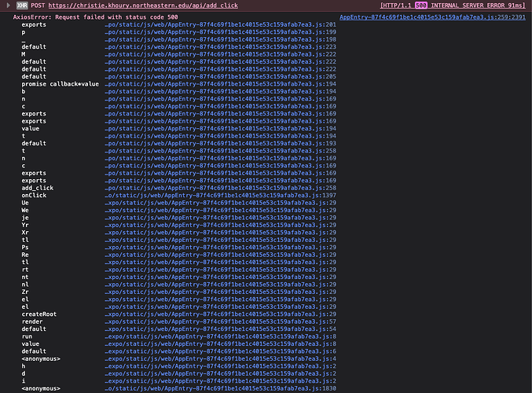Image resolution: width=532 pixels, height=393 pixels.
Task: Select the 'je' stack frame name
Action: click(x=25, y=218)
